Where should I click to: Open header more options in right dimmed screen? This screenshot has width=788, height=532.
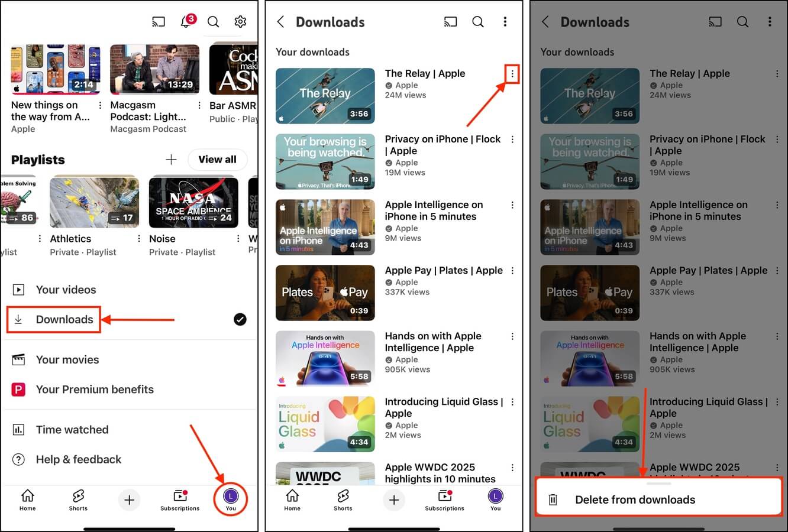(770, 22)
